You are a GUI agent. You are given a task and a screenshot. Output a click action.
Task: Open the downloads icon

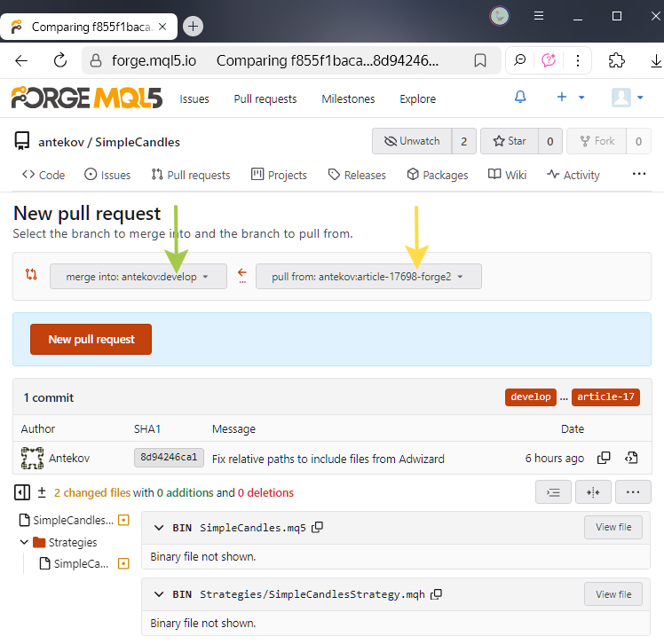tap(655, 61)
